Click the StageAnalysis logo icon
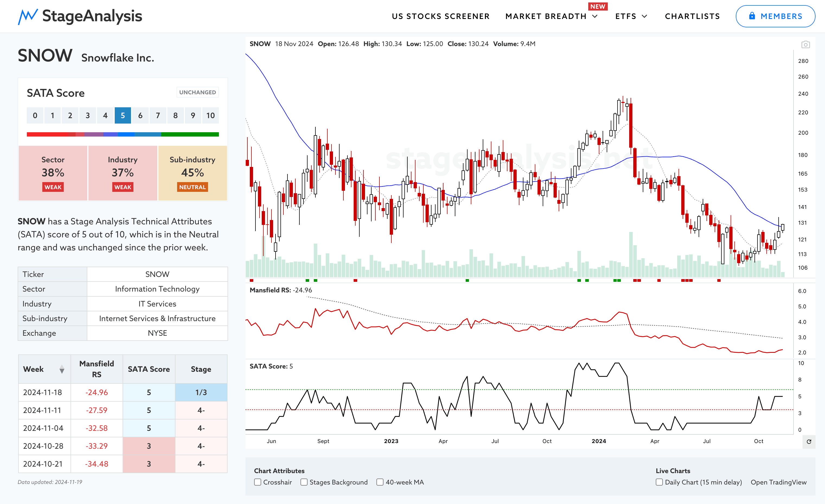The height and width of the screenshot is (504, 825). coord(28,16)
